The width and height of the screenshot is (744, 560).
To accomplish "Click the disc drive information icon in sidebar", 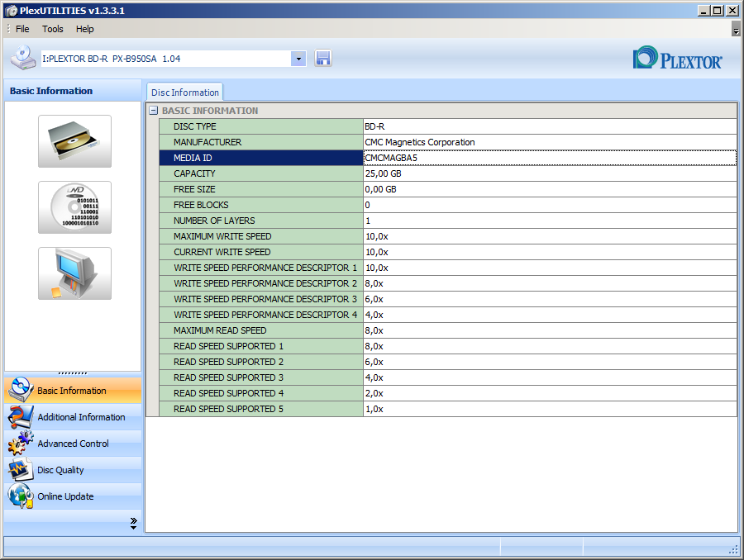I will (x=75, y=141).
